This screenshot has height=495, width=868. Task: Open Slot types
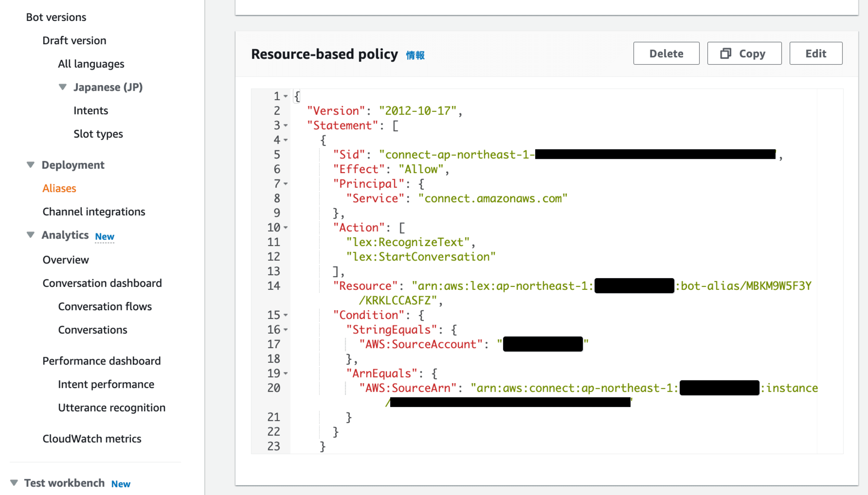click(x=98, y=134)
